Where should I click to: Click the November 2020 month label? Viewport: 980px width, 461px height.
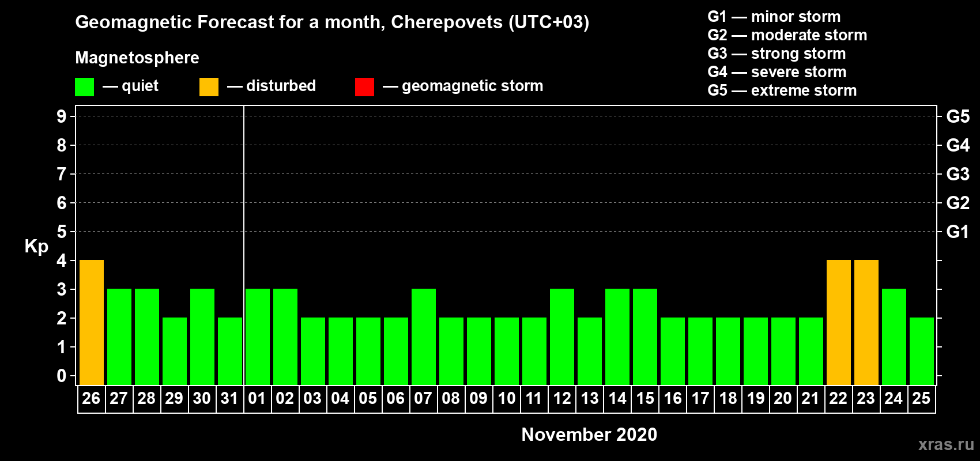[589, 434]
